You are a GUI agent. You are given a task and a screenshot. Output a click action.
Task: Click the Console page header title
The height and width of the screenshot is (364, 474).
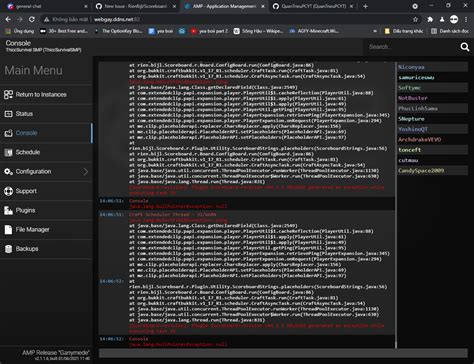pyautogui.click(x=18, y=43)
